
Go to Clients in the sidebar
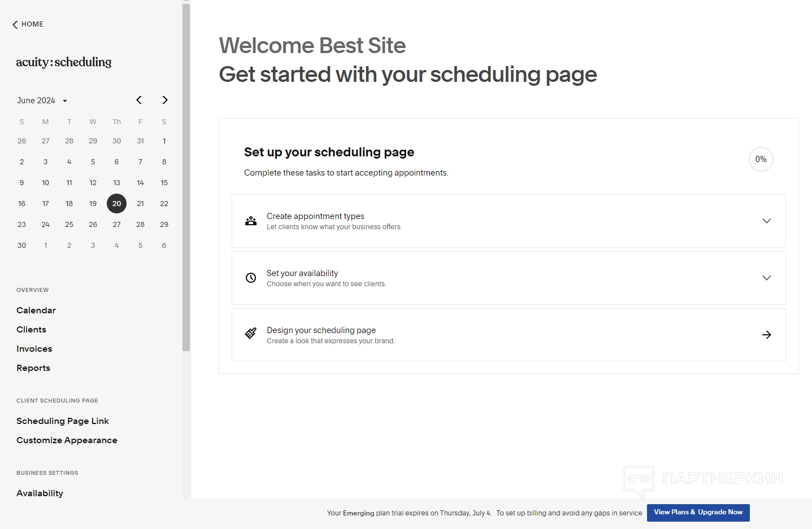(x=32, y=330)
